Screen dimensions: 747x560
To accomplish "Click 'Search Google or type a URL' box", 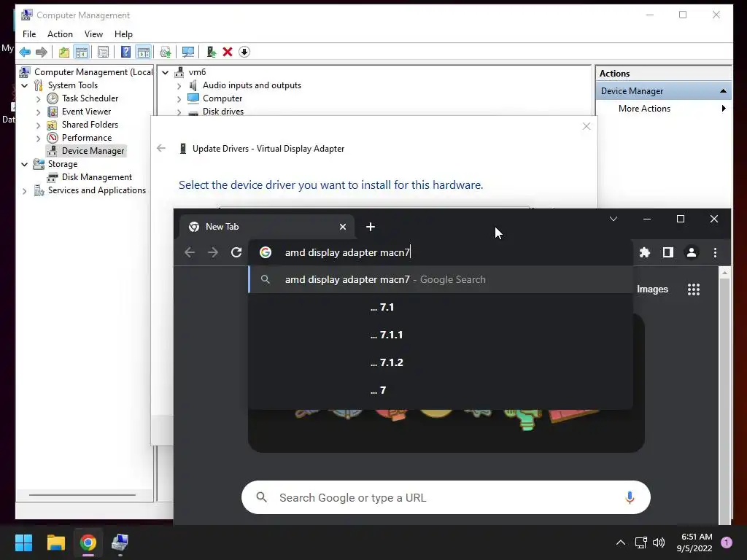I will 446,497.
